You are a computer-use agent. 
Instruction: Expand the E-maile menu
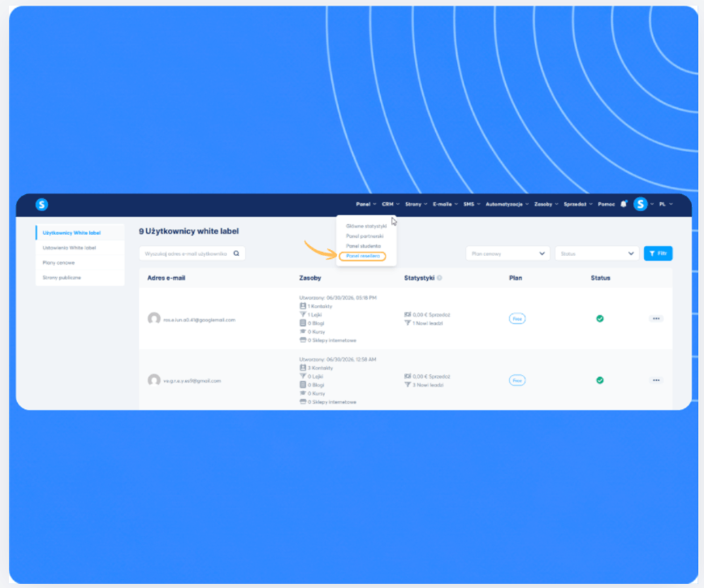tap(446, 204)
